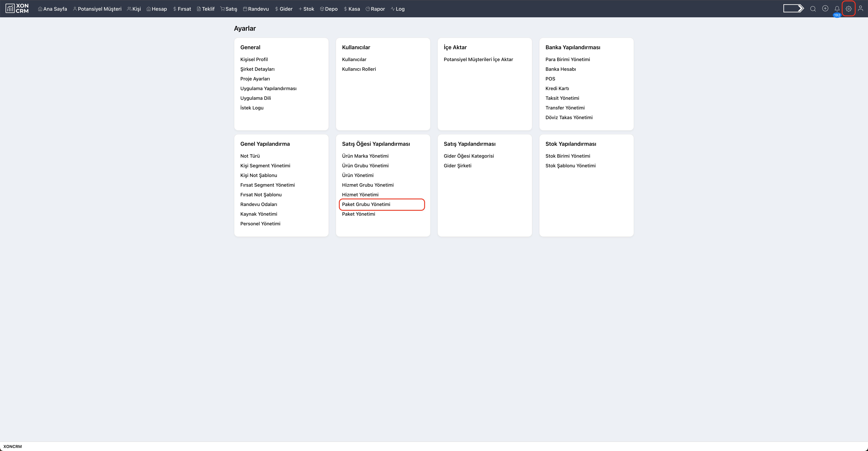
Task: Open Paket Grubu Yönetimi
Action: click(366, 204)
